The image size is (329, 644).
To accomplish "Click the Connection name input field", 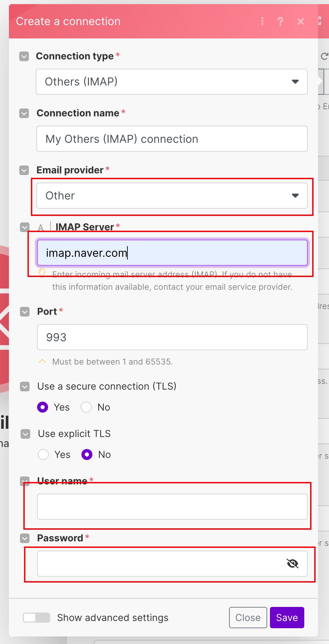I will tap(172, 139).
